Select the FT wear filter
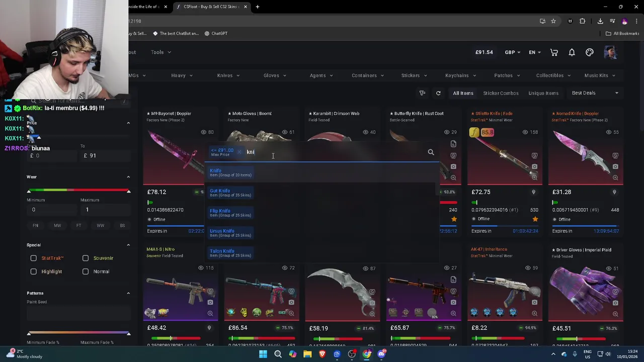 click(78, 225)
